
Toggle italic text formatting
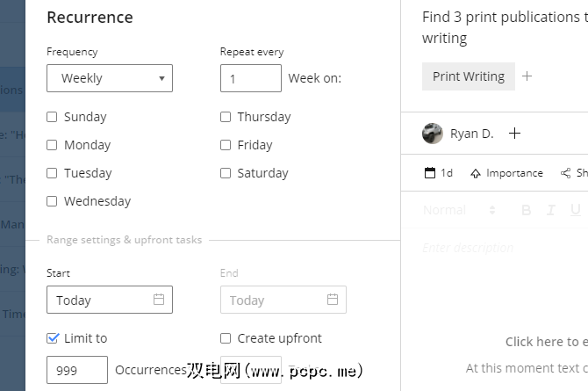coord(551,210)
